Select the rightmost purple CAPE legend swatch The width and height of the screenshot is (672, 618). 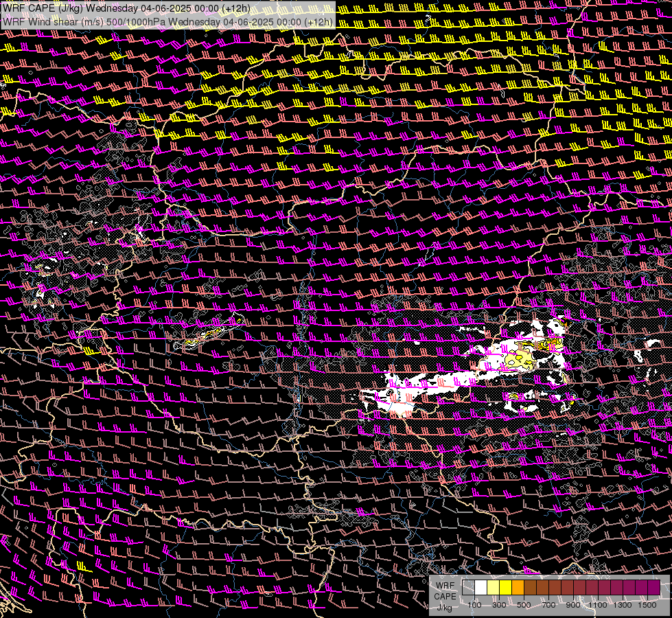tap(653, 587)
